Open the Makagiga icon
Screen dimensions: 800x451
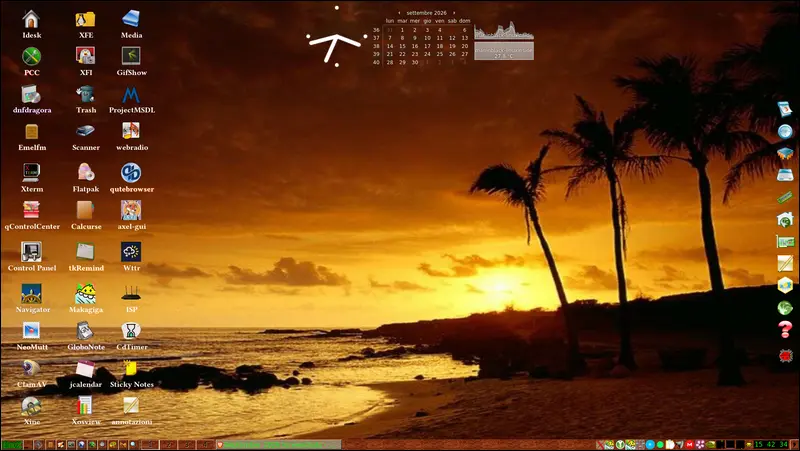[85, 293]
